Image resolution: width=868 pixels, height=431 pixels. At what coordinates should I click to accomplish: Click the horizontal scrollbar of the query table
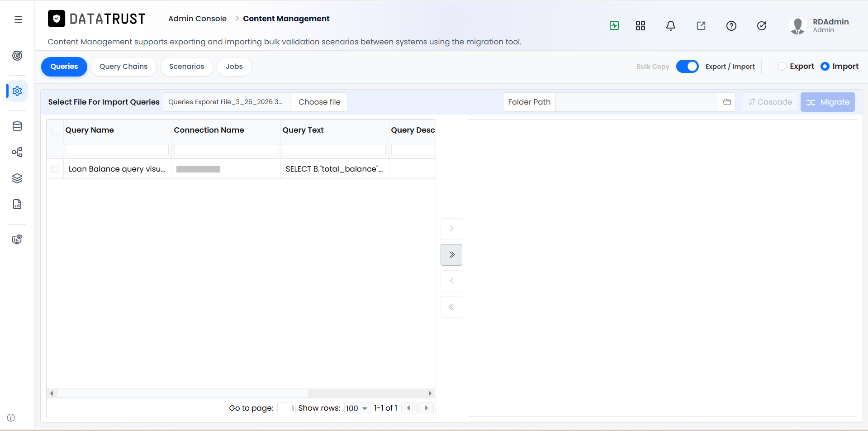pos(182,393)
